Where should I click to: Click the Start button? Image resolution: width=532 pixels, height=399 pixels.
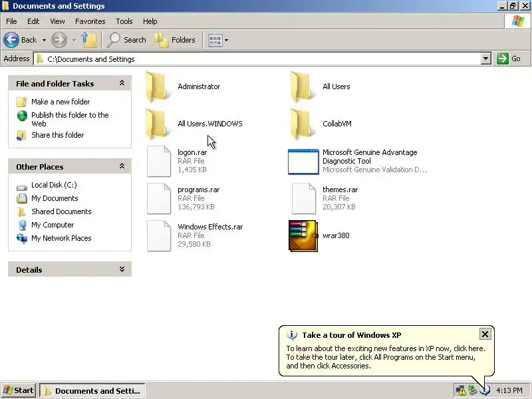click(x=19, y=390)
